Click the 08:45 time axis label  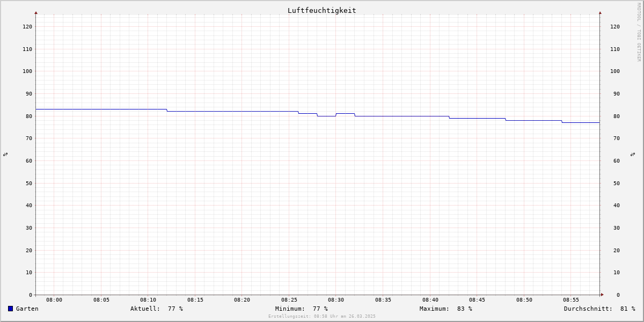[477, 300]
